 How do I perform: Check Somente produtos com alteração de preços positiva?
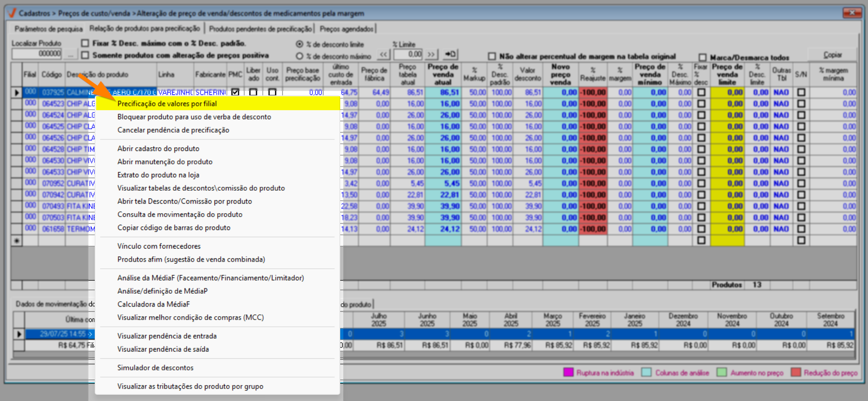[85, 55]
